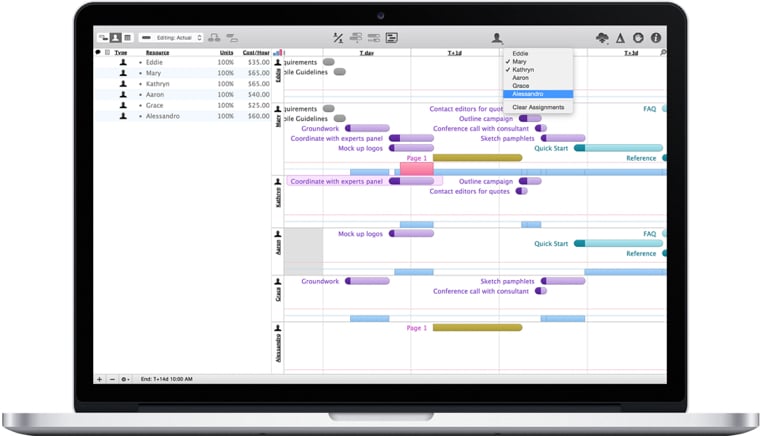Click Eddie's staff type icon
The height and width of the screenshot is (436, 760).
[123, 62]
